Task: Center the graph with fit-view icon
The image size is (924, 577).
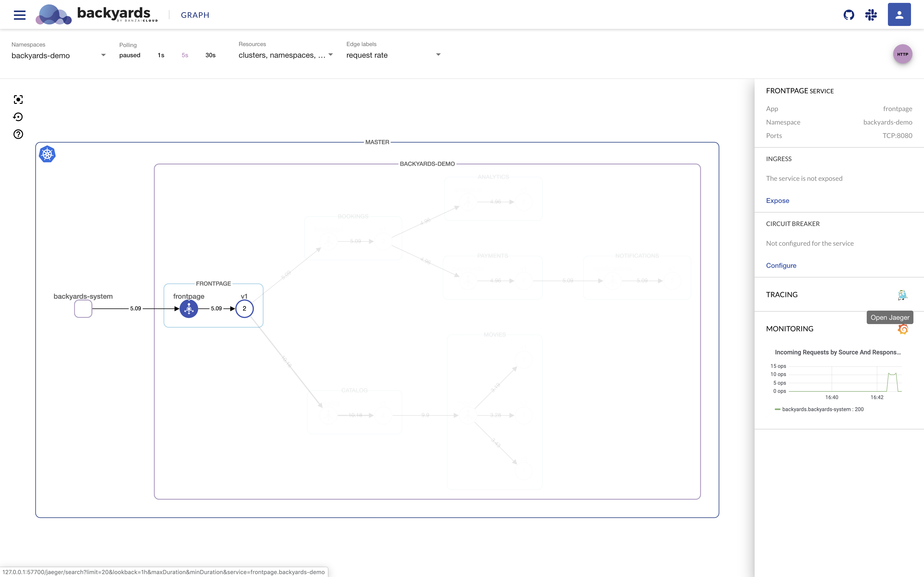Action: coord(18,100)
